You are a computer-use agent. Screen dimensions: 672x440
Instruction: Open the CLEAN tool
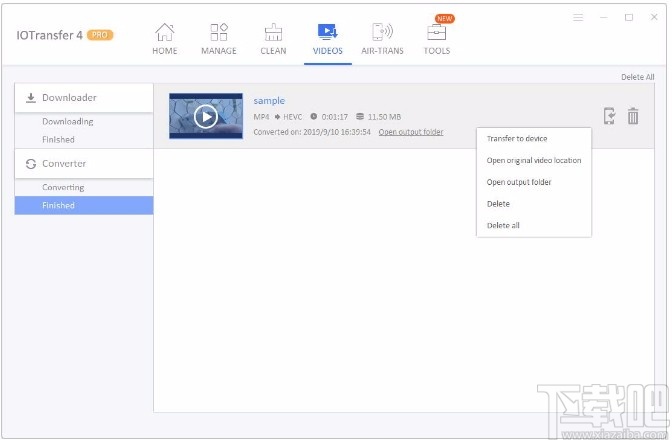coord(273,39)
